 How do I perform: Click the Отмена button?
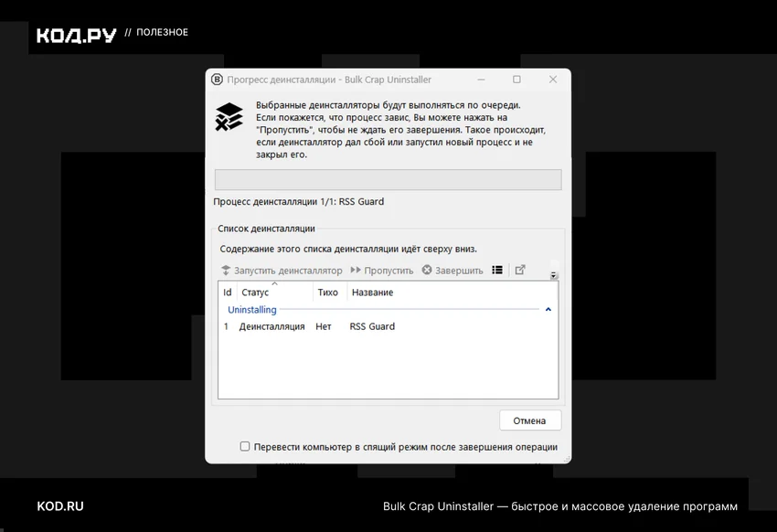pyautogui.click(x=530, y=420)
